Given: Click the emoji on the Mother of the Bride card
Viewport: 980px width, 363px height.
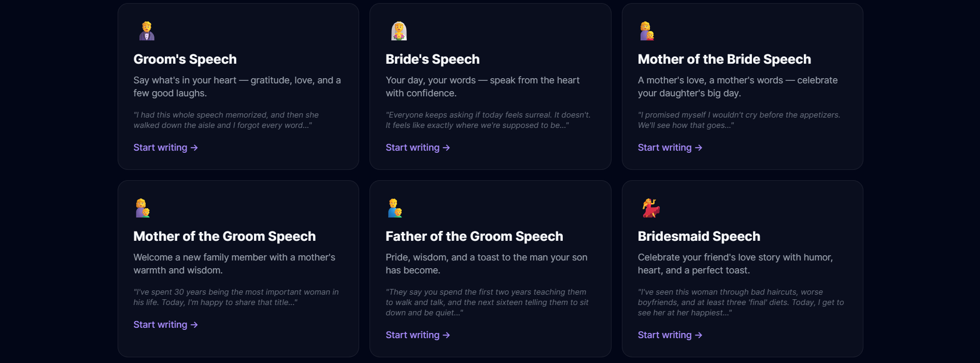Looking at the screenshot, I should (646, 31).
